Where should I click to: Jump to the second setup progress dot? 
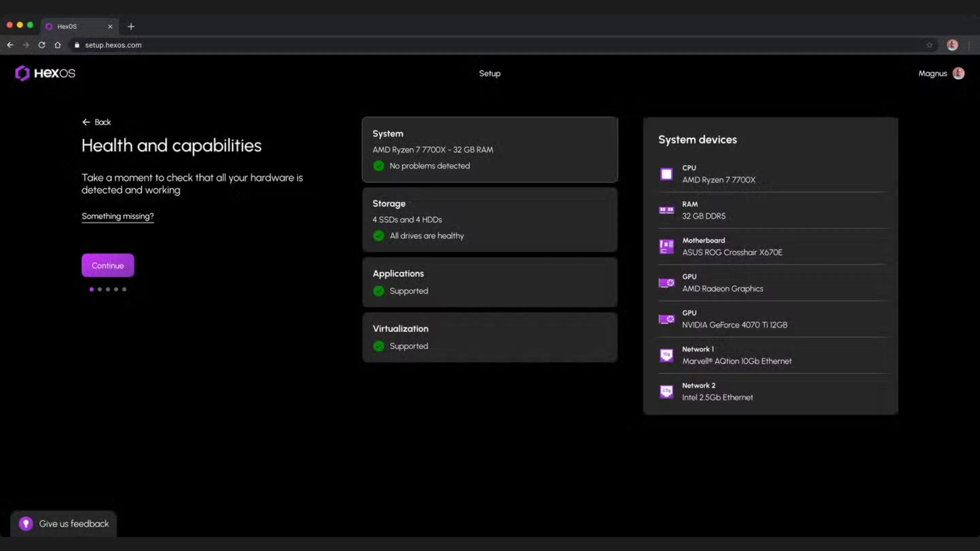(x=100, y=289)
